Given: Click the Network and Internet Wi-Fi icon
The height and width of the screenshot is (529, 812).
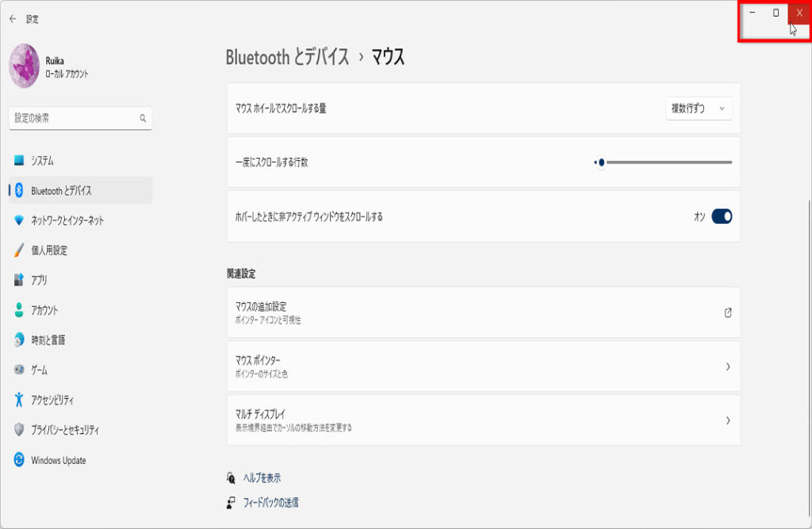Looking at the screenshot, I should (x=19, y=220).
